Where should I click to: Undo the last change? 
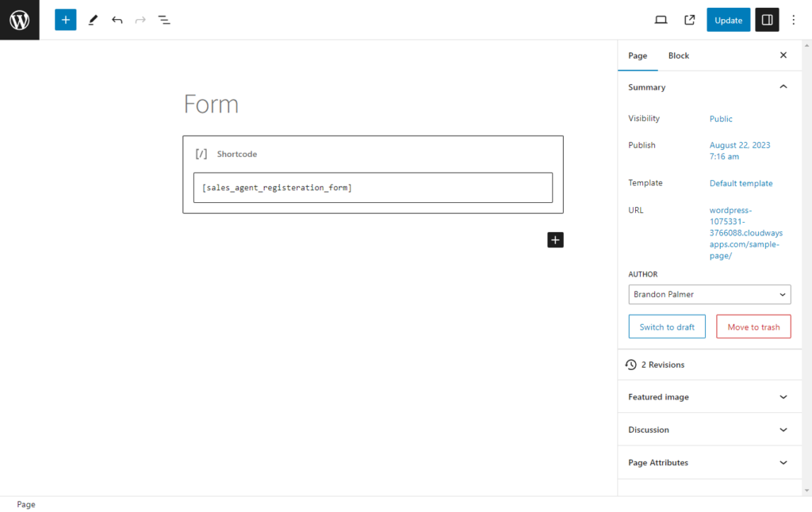point(117,20)
